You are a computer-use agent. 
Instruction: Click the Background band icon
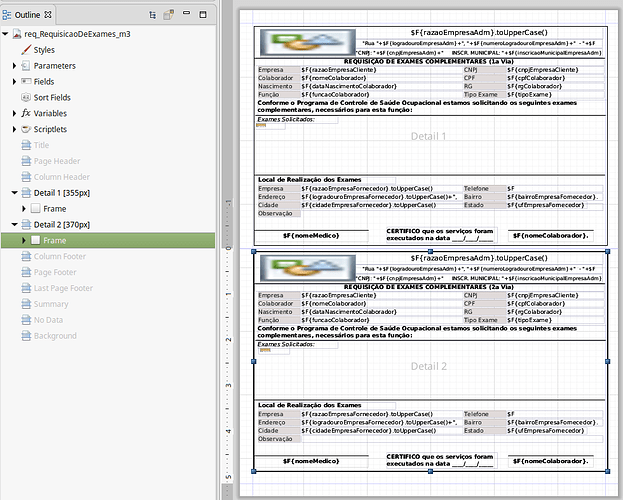point(26,336)
